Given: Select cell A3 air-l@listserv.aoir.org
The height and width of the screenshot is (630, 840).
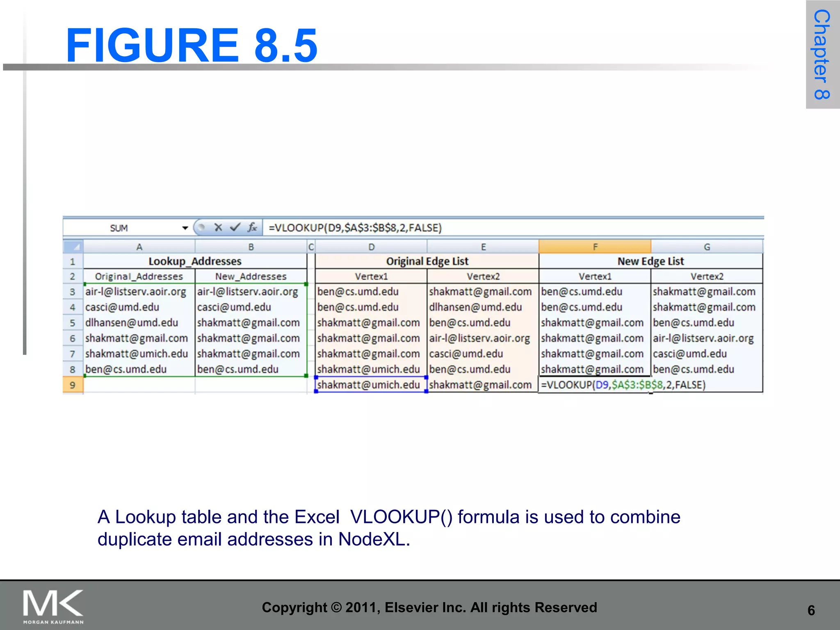Looking at the screenshot, I should (139, 292).
